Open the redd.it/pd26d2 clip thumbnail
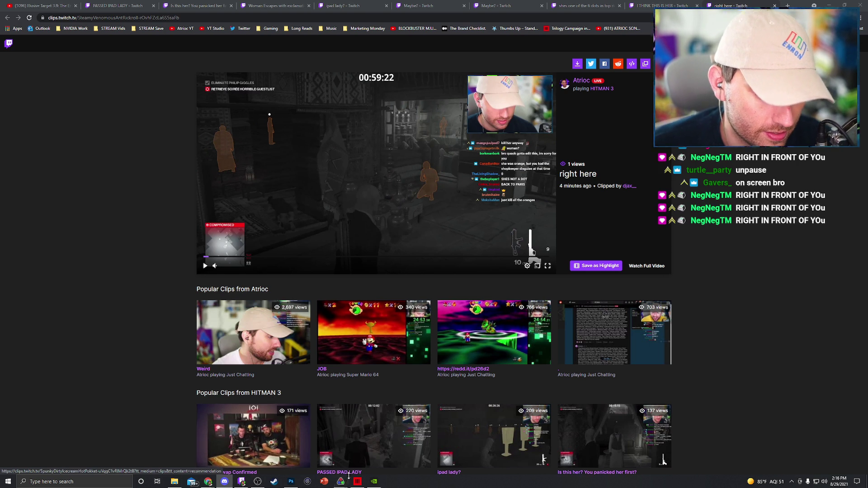The width and height of the screenshot is (868, 488). pyautogui.click(x=494, y=332)
